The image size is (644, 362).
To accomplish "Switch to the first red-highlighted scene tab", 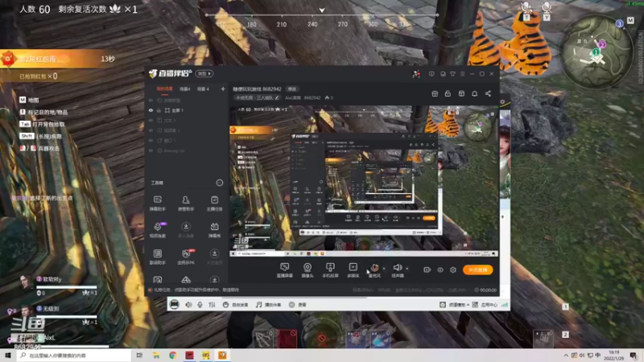I will (164, 88).
